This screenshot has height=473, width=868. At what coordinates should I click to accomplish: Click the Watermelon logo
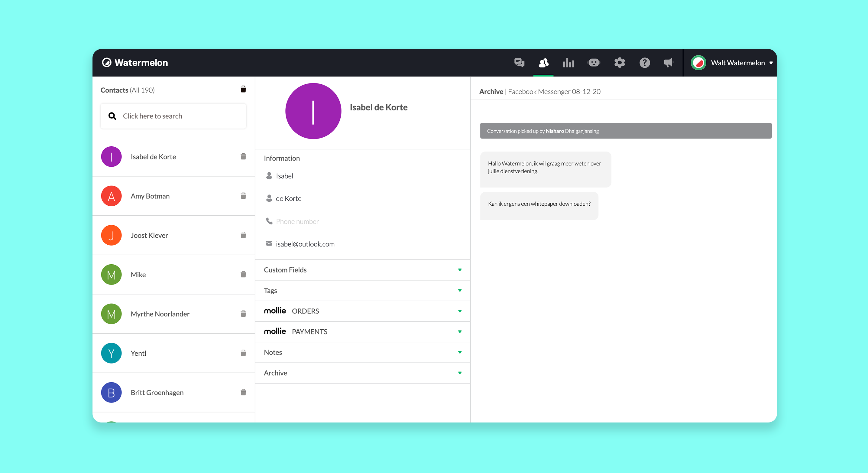(x=135, y=63)
